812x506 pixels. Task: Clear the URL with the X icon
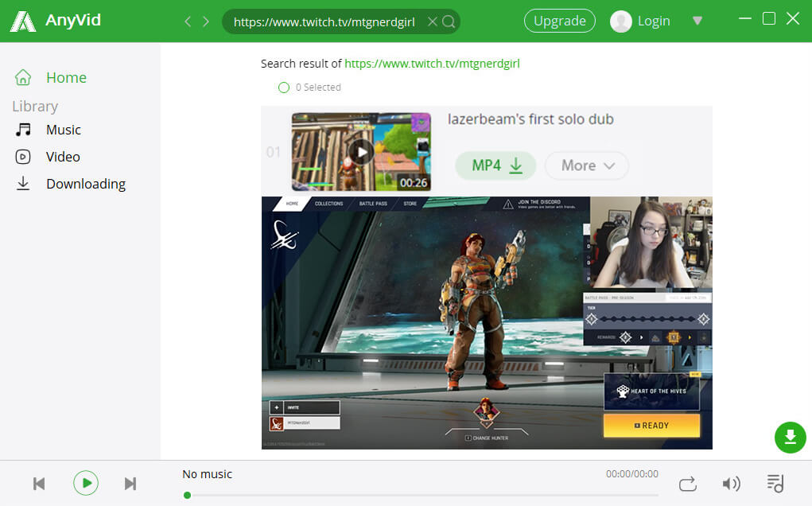point(433,21)
